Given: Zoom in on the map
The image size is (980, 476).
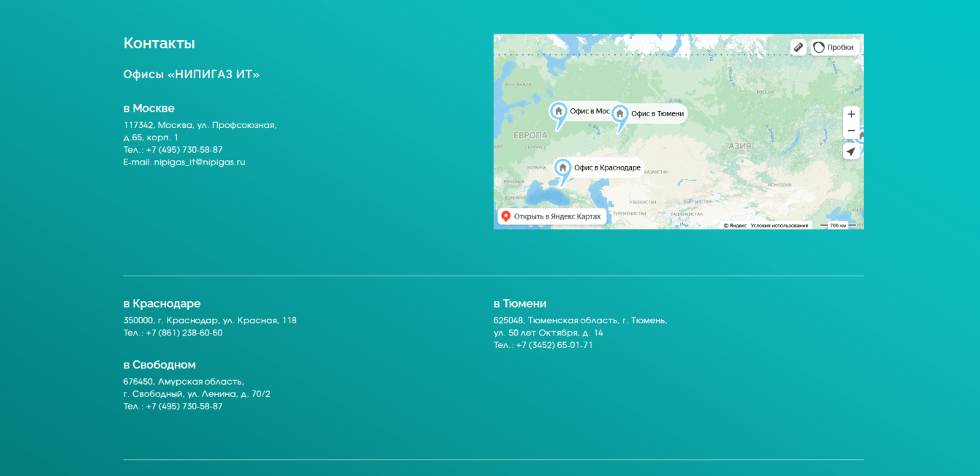Looking at the screenshot, I should (x=851, y=114).
